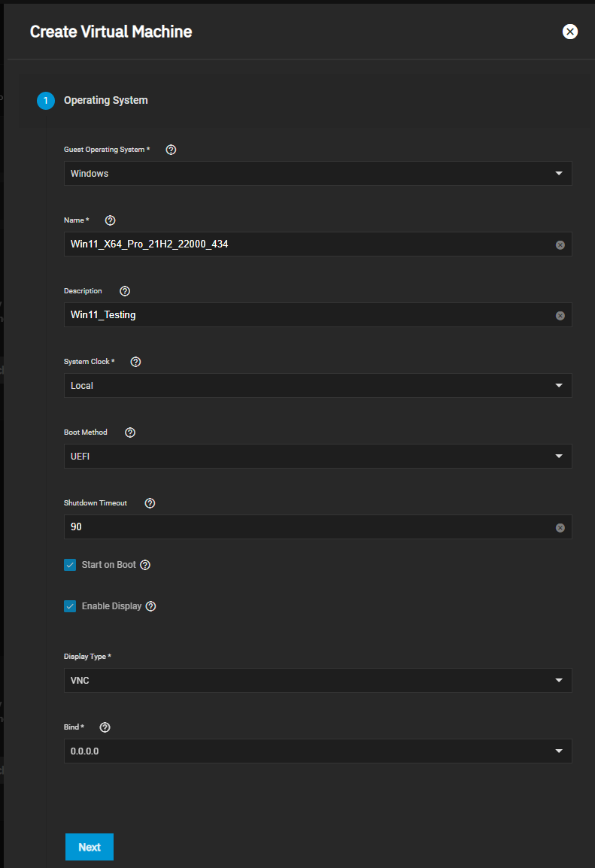Click help icon beside Bind label

[105, 727]
